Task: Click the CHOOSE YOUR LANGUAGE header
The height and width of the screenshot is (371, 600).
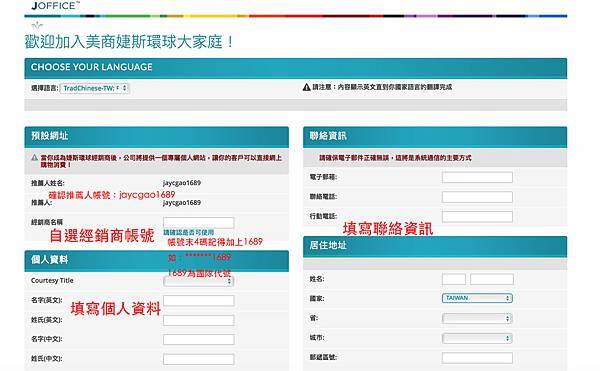Action: 296,68
